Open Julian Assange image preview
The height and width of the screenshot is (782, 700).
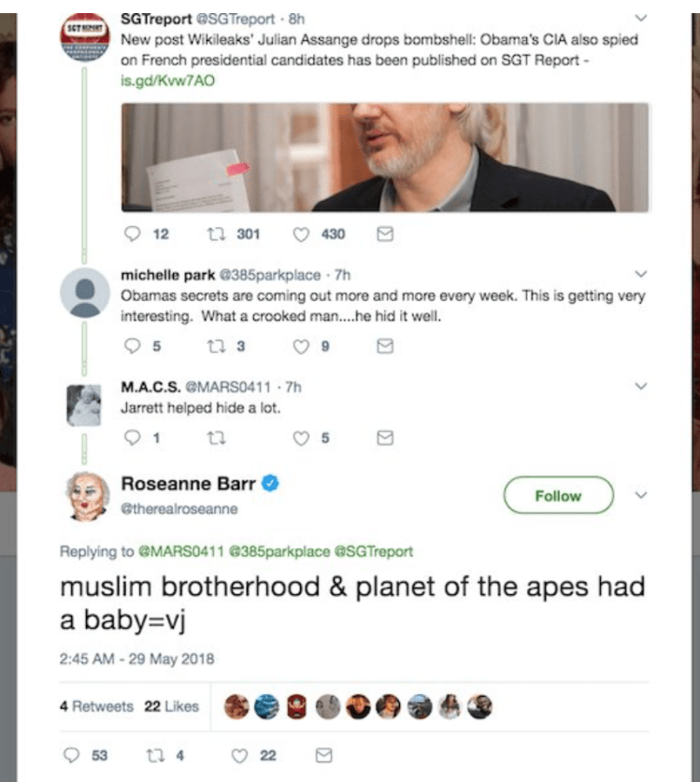385,156
